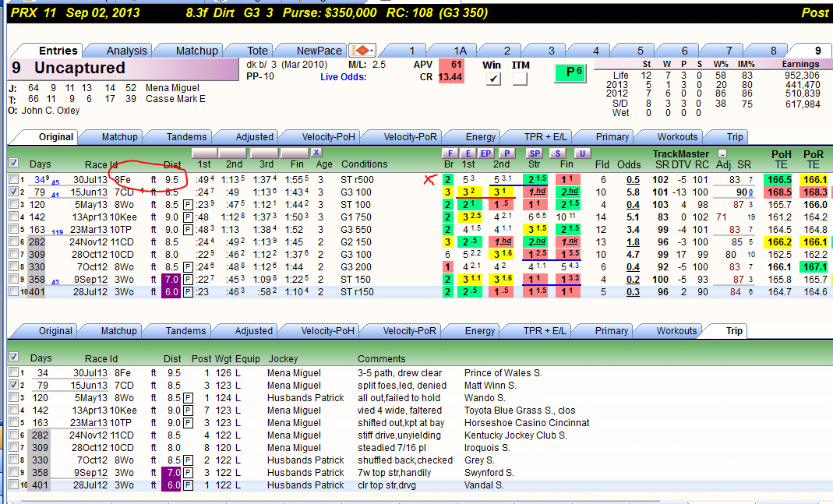
Task: Click the red 13.44 CR value
Action: click(x=450, y=77)
